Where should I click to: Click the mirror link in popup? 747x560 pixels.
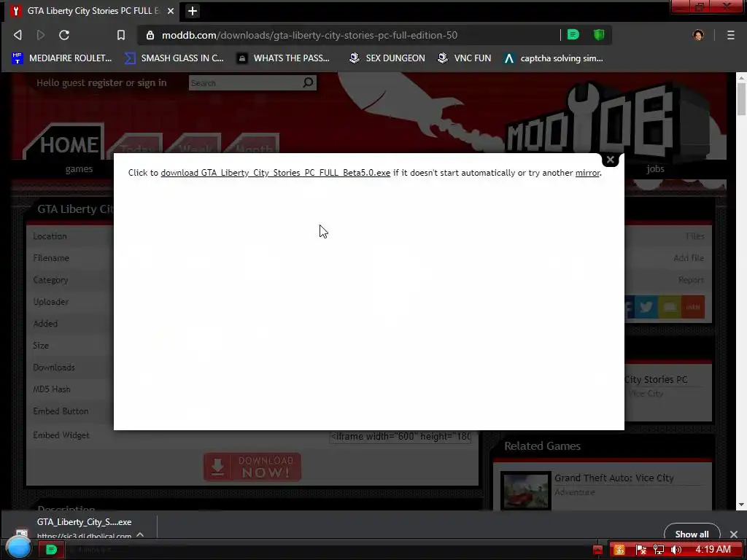(587, 173)
